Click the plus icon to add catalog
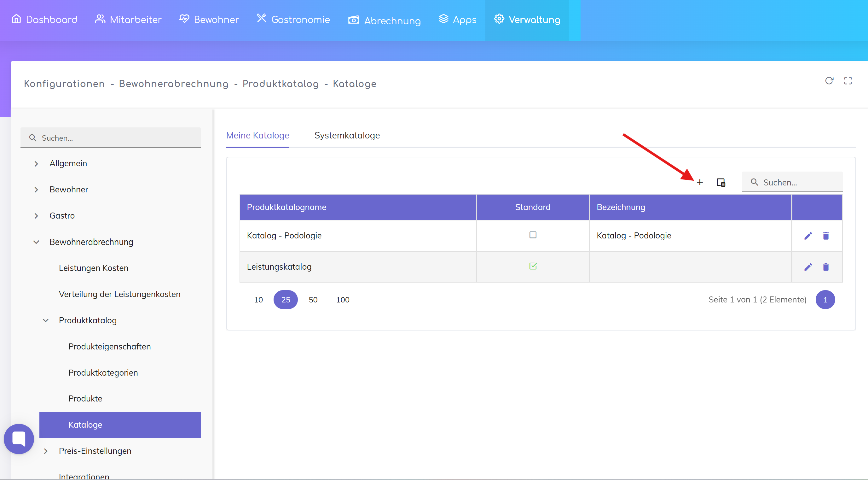 point(699,182)
